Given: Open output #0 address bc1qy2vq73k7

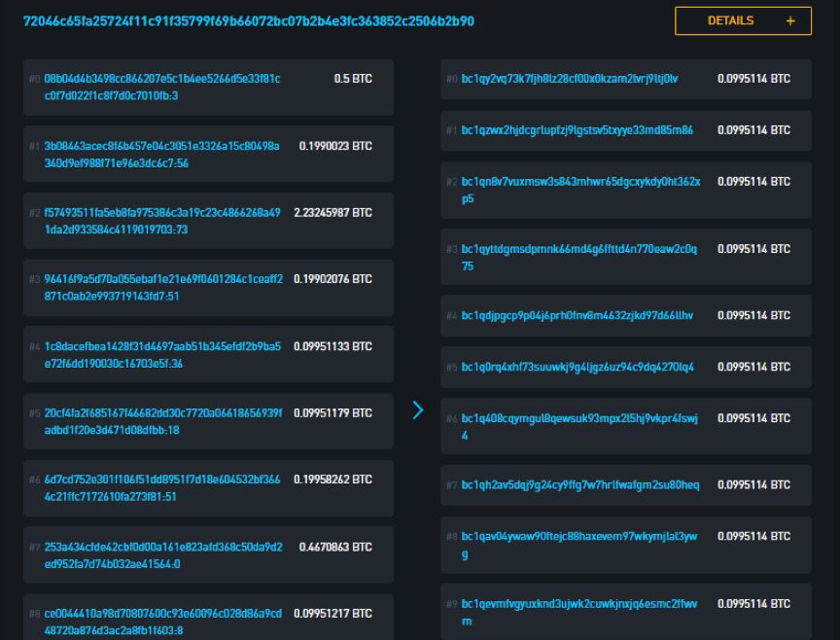Looking at the screenshot, I should click(x=570, y=79).
